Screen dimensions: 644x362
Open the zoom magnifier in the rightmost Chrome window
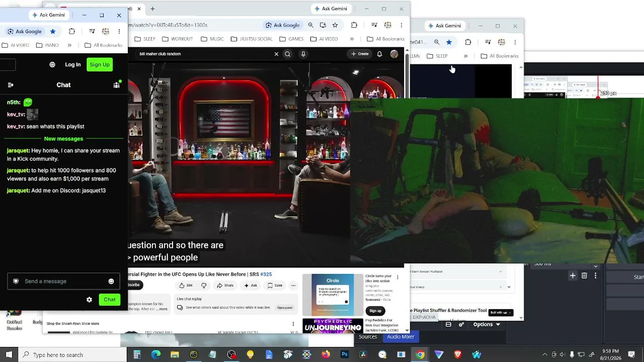click(437, 42)
